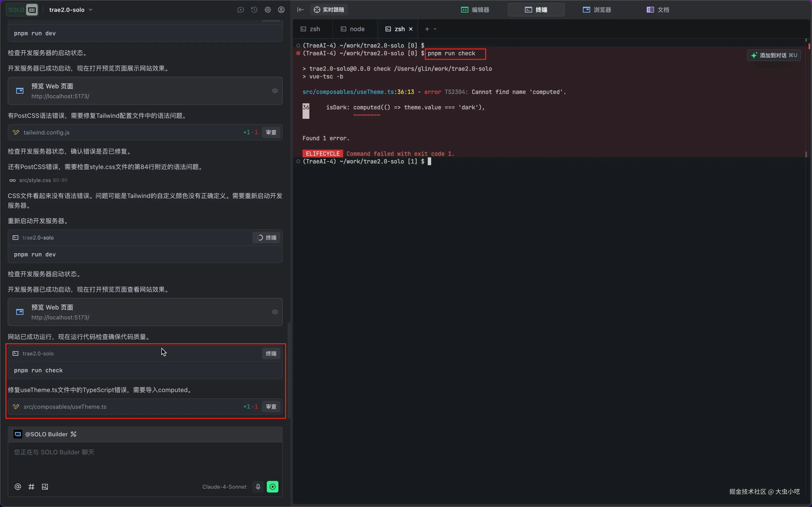The image size is (812, 507).
Task: Insert a # context reference icon
Action: click(31, 486)
